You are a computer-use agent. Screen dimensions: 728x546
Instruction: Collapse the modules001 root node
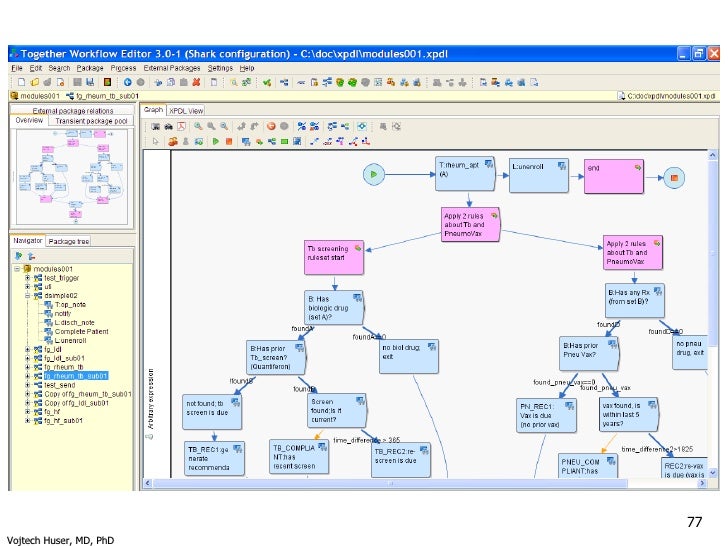[x=18, y=269]
